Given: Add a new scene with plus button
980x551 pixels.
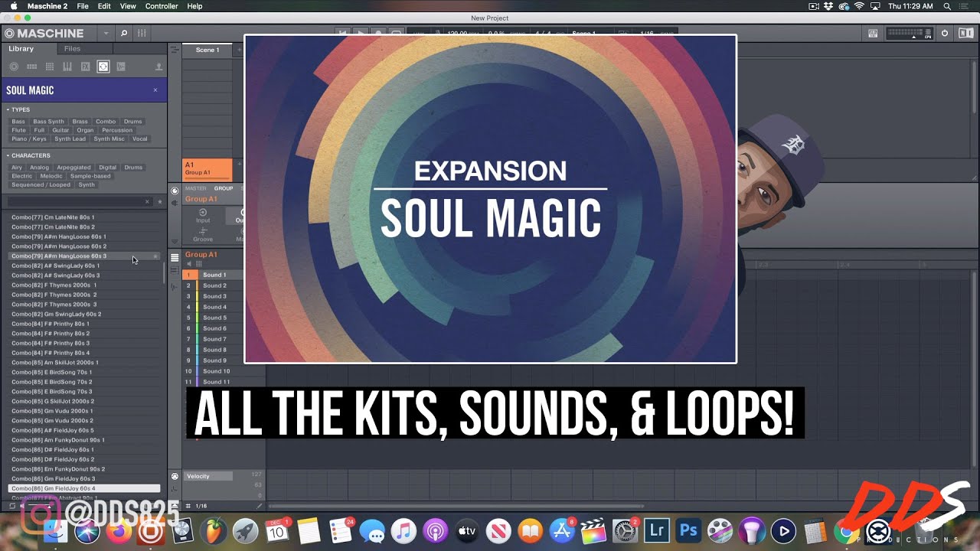Looking at the screenshot, I should tap(239, 50).
